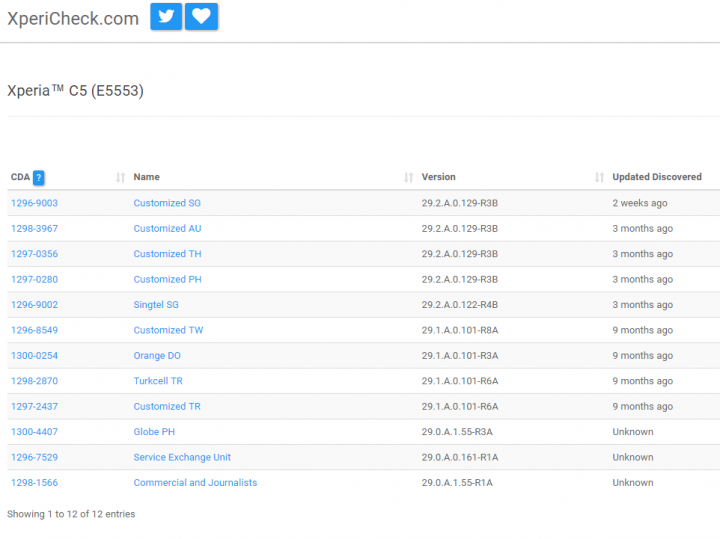Open the Customized SG link
This screenshot has width=720, height=539.
pyautogui.click(x=167, y=203)
